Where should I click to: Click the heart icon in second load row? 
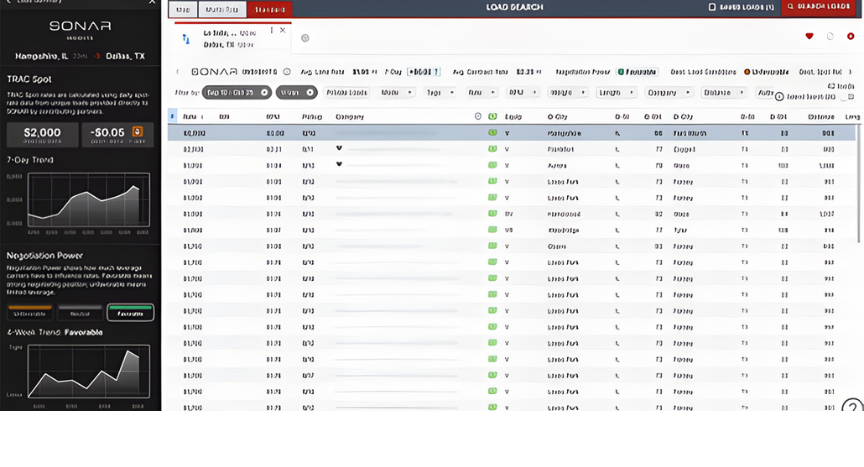(339, 149)
